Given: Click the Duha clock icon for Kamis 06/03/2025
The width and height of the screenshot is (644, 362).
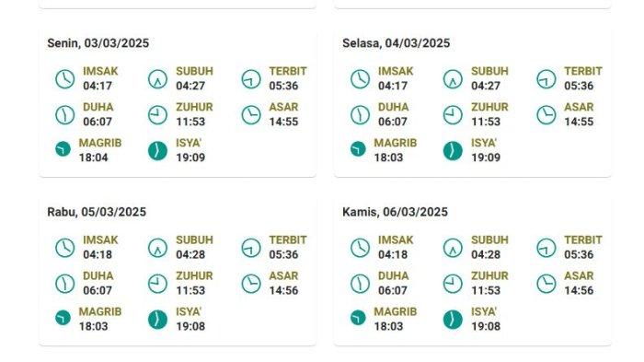Looking at the screenshot, I should (x=361, y=284).
